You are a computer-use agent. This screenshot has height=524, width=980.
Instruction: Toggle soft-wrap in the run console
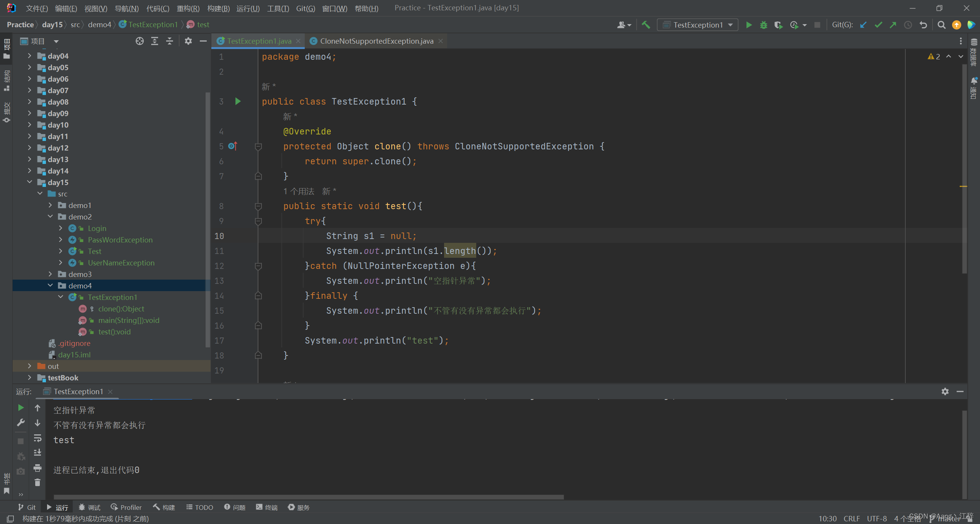tap(38, 438)
